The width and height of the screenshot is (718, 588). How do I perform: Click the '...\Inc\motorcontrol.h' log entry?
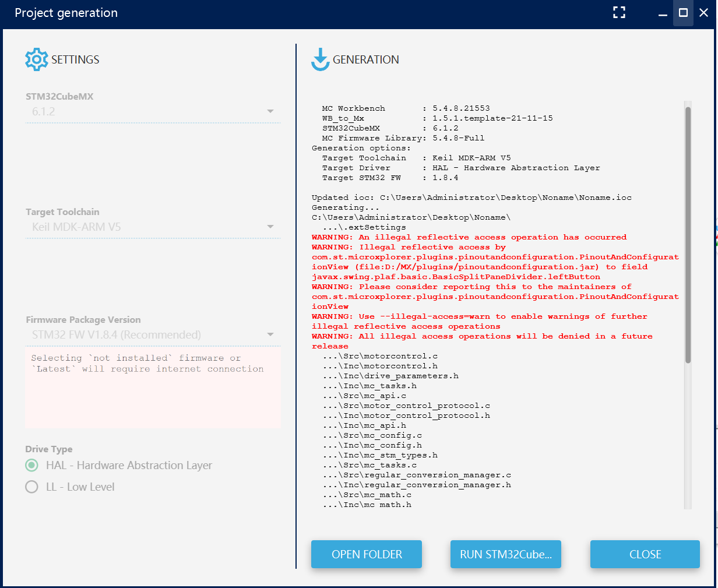(380, 366)
